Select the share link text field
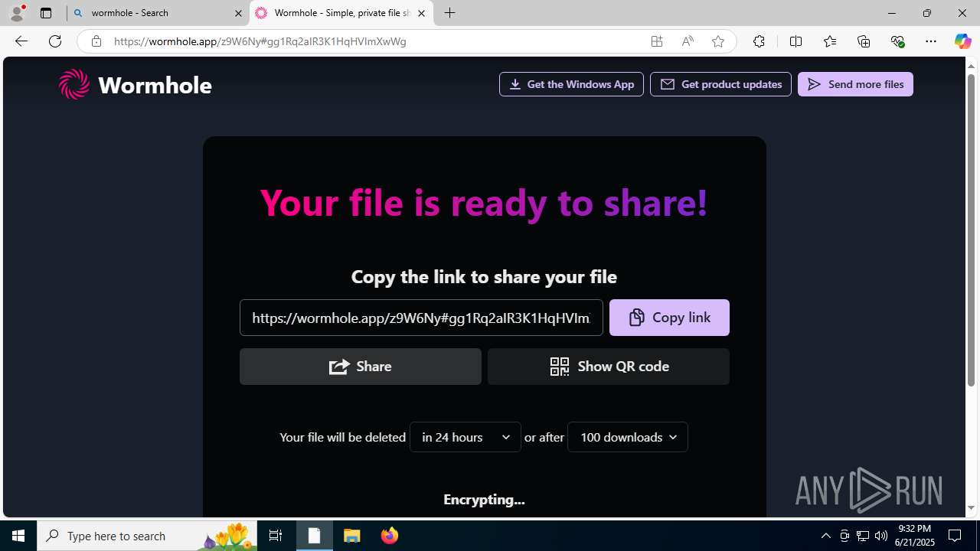 coord(421,318)
